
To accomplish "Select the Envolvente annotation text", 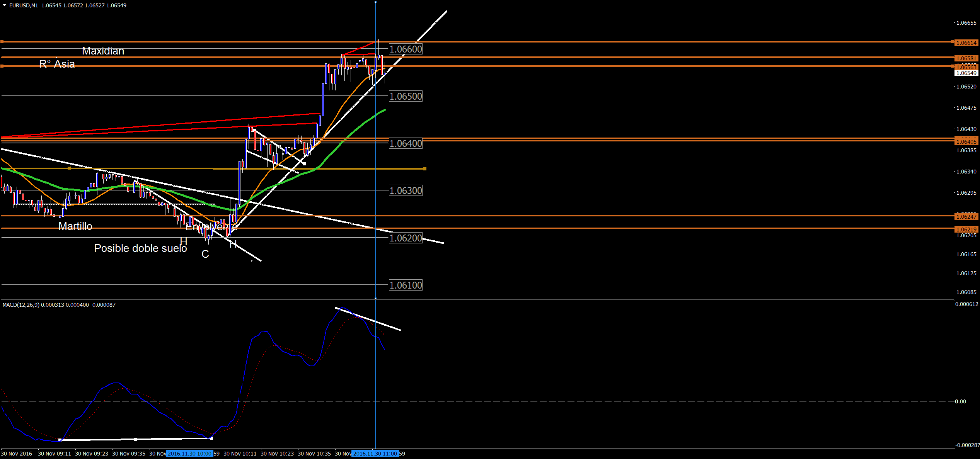I will click(x=211, y=227).
